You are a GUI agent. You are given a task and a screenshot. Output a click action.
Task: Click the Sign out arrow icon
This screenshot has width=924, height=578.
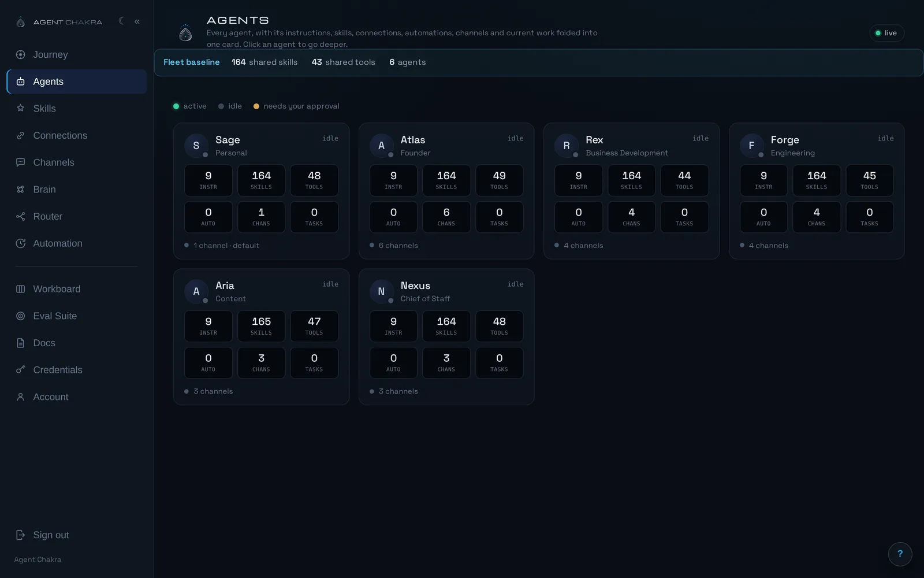click(x=21, y=535)
